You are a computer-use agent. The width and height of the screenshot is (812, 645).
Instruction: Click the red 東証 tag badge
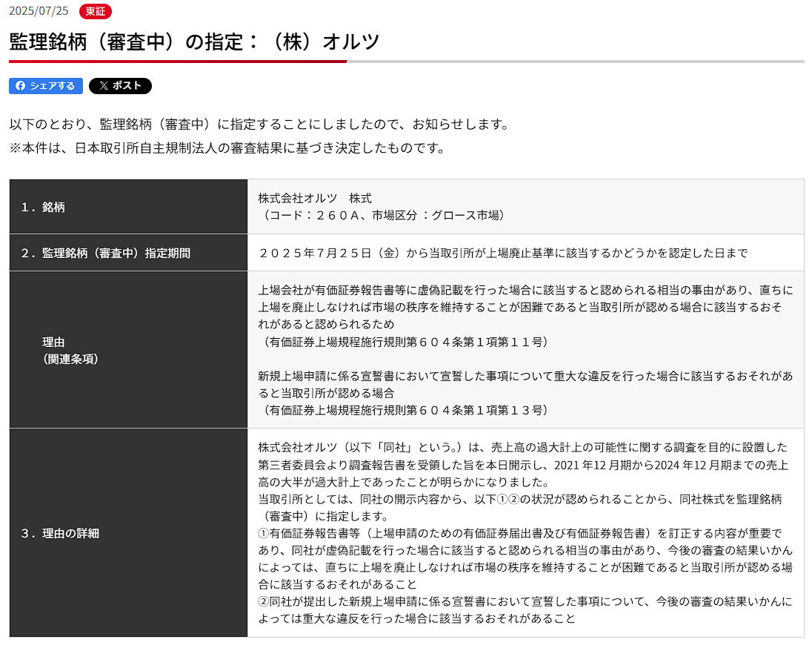[96, 11]
